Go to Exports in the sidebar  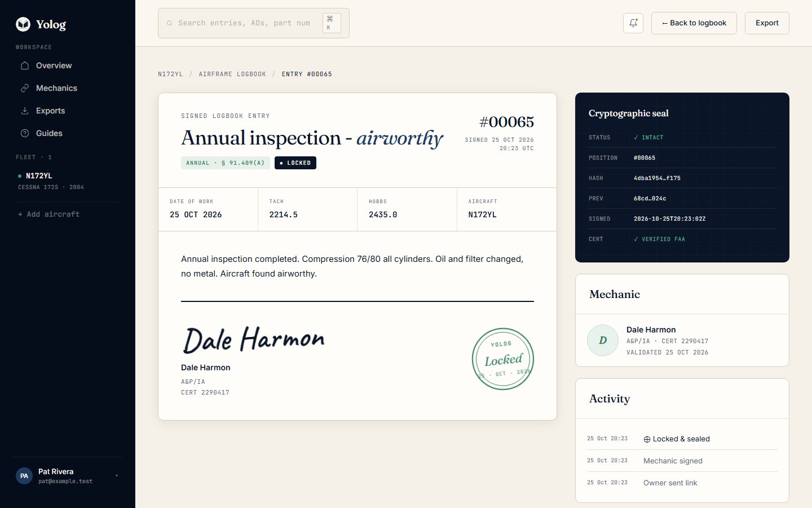(68, 111)
